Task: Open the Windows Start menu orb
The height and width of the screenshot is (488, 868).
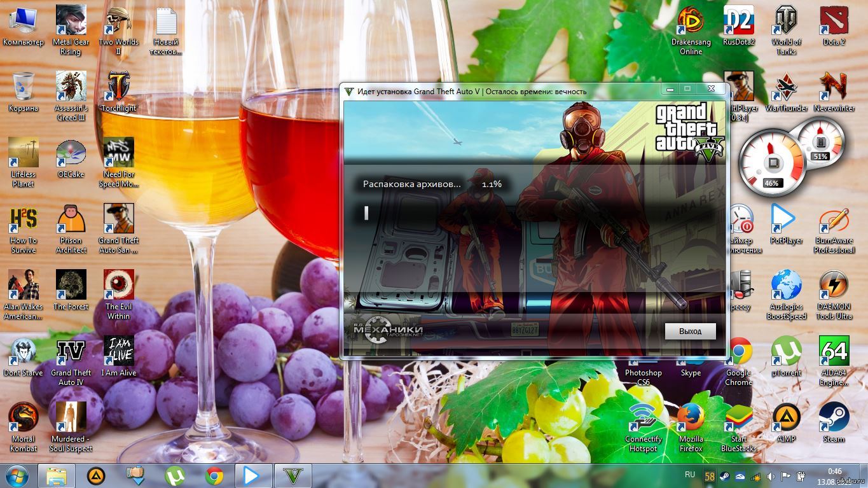Action: coord(17,476)
